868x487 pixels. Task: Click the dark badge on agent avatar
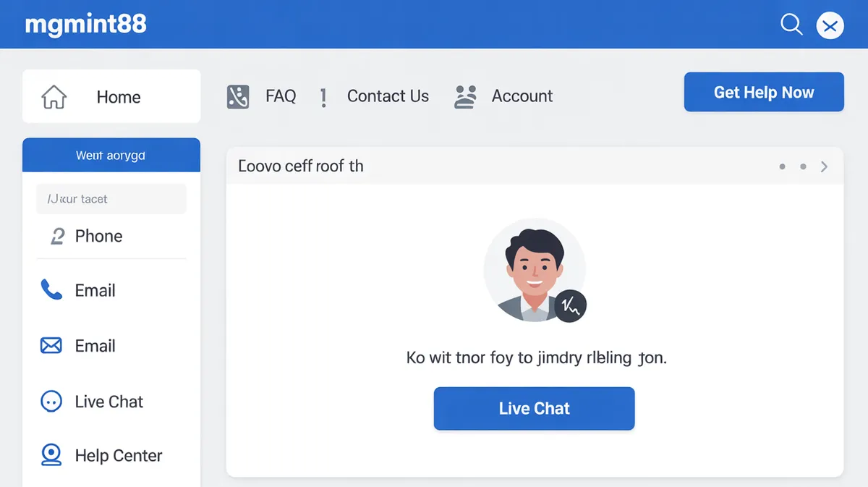pos(570,307)
